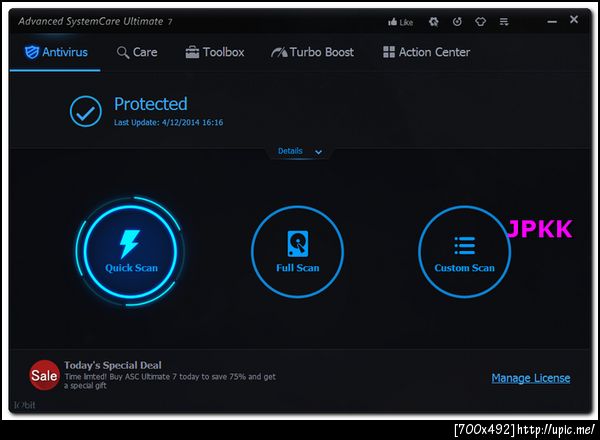This screenshot has height=440, width=600.
Task: Switch to the Antivirus tab
Action: click(x=56, y=52)
